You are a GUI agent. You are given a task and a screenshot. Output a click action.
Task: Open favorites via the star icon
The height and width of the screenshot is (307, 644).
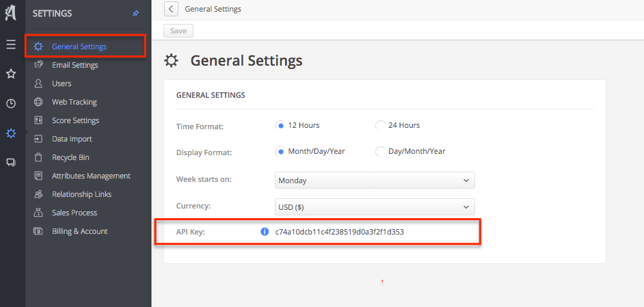point(11,74)
